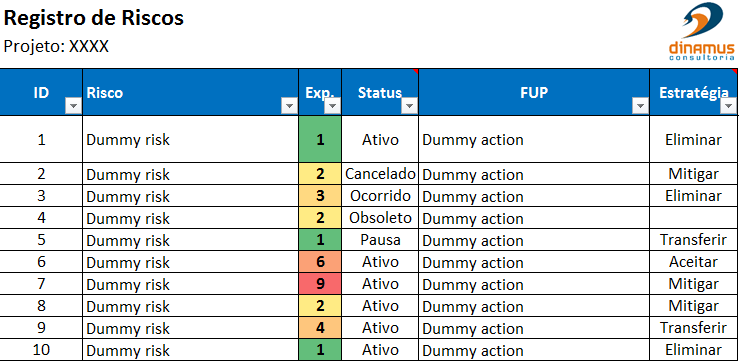Click the red comment indicator on Estratégia header
Image resolution: width=739 pixels, height=361 pixels.
pyautogui.click(x=735, y=71)
